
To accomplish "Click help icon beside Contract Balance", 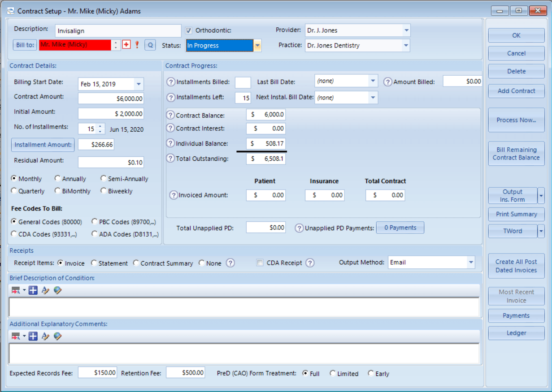I will tap(170, 115).
